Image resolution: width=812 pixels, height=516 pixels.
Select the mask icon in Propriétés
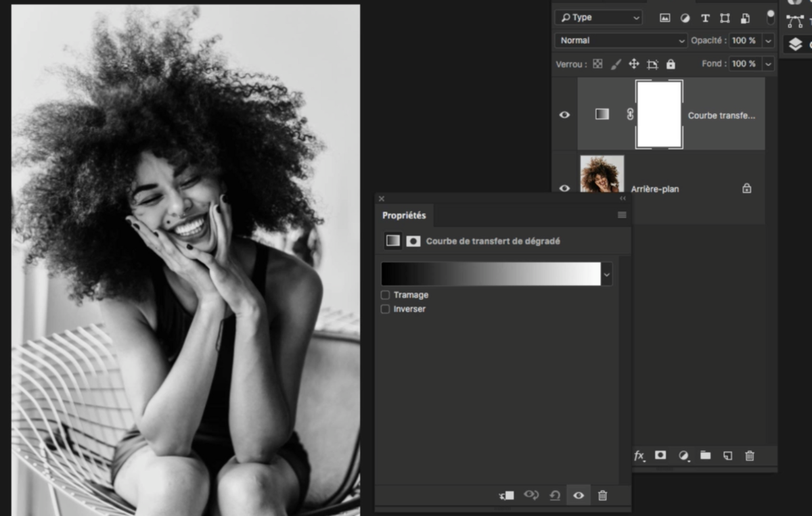[x=413, y=241]
